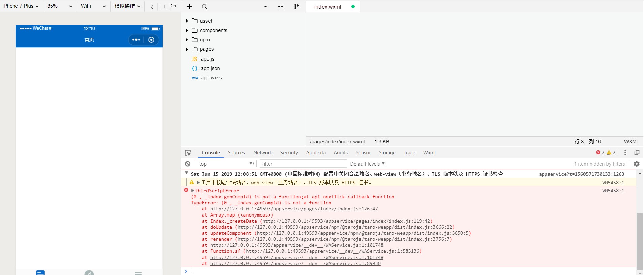Open pages/index/index.js:119:42 stack link

(346, 221)
